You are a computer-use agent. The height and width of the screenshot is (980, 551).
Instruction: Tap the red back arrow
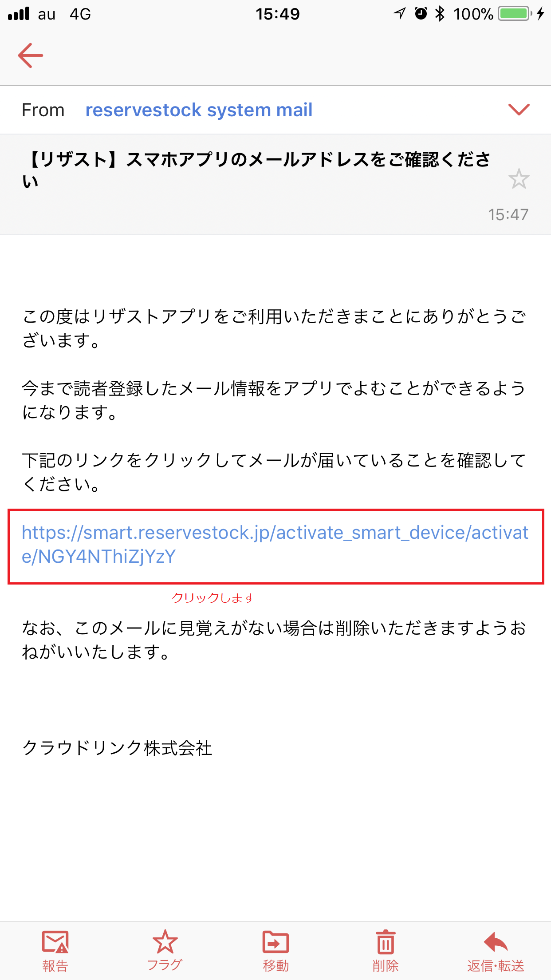click(x=31, y=55)
